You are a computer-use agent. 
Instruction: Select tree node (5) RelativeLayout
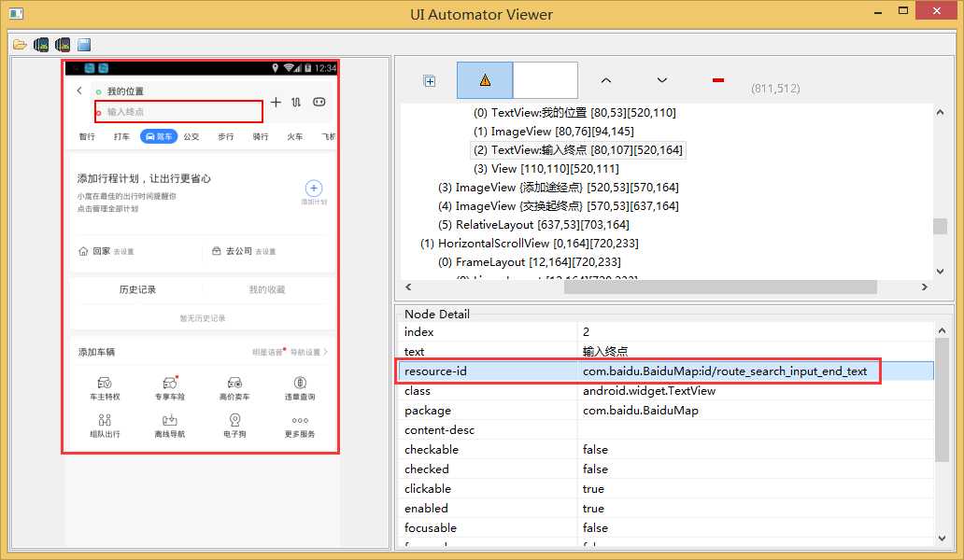tap(533, 225)
